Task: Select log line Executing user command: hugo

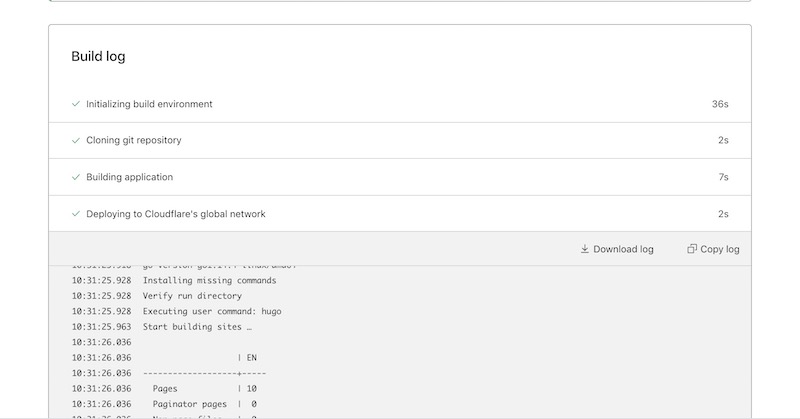Action: coord(177,311)
